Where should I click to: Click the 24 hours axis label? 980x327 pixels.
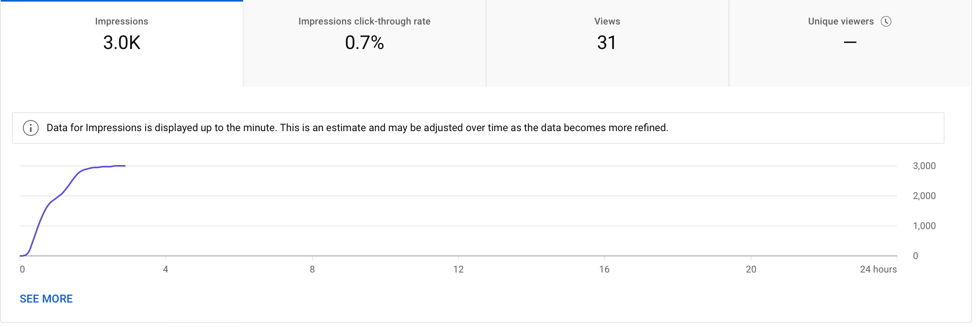pos(878,269)
